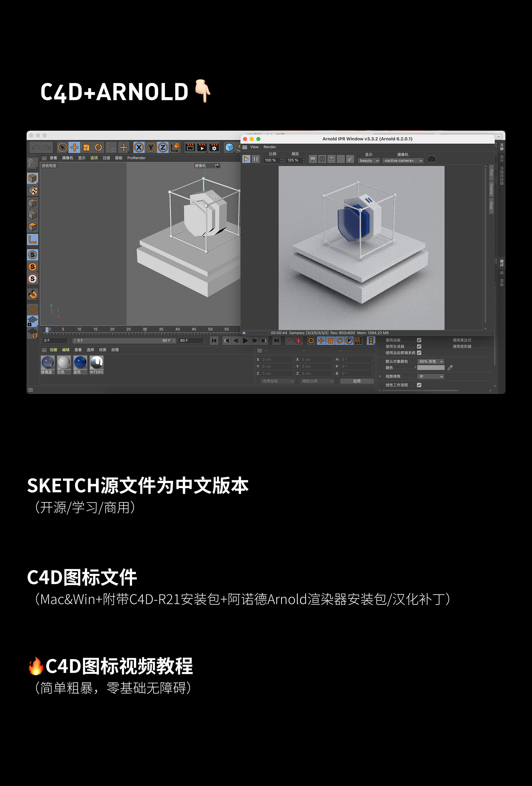This screenshot has height=786, width=532.
Task: Select the 蓝色 material thumbnail
Action: tap(80, 365)
